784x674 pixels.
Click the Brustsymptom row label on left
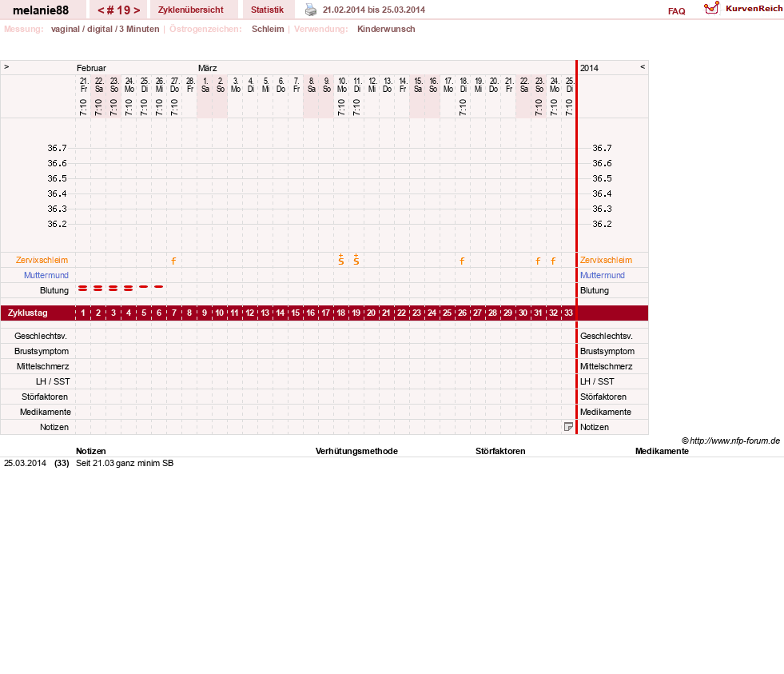tap(42, 351)
